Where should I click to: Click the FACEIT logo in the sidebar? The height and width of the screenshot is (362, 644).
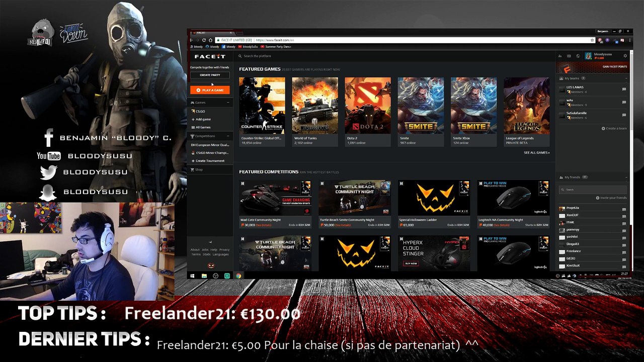pyautogui.click(x=210, y=56)
